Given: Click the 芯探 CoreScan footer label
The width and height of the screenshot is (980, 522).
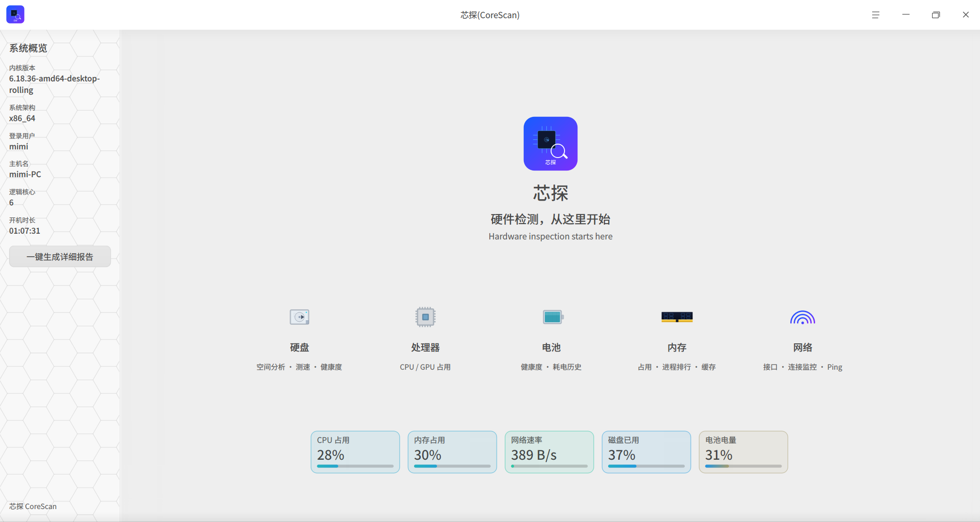Looking at the screenshot, I should [x=33, y=506].
